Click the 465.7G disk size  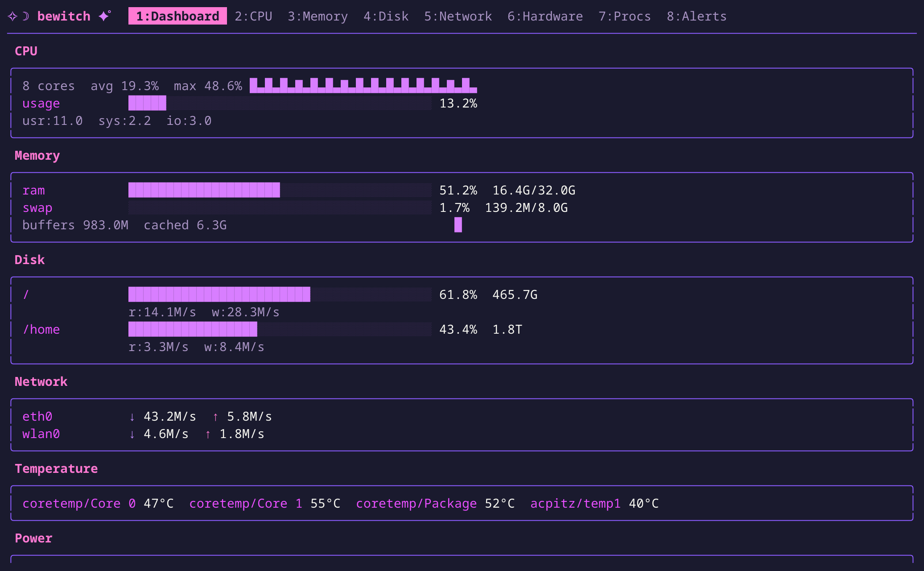pos(515,294)
